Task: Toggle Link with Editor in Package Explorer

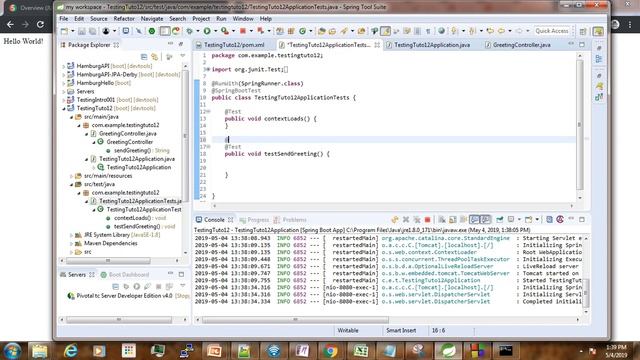Action: (x=154, y=57)
